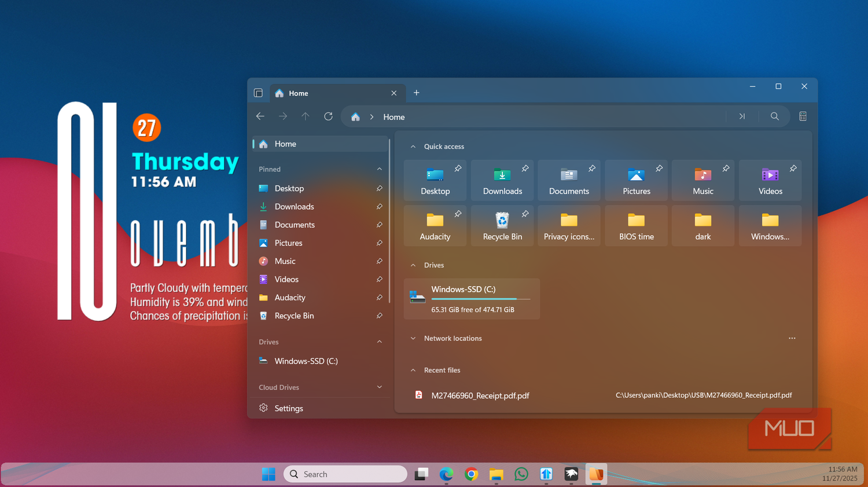Collapse the Drives sidebar section
Image resolution: width=868 pixels, height=487 pixels.
[x=380, y=342]
